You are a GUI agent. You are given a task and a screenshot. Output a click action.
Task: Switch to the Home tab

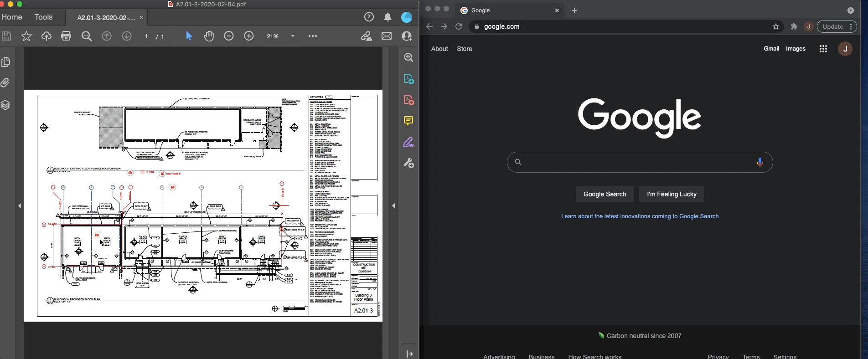coord(12,17)
